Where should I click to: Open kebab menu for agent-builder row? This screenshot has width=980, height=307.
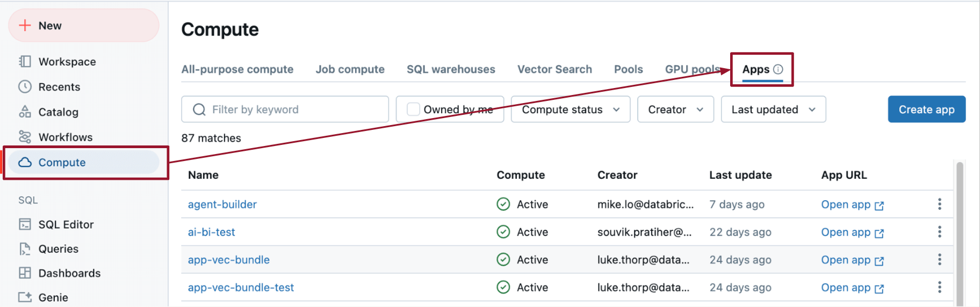939,204
